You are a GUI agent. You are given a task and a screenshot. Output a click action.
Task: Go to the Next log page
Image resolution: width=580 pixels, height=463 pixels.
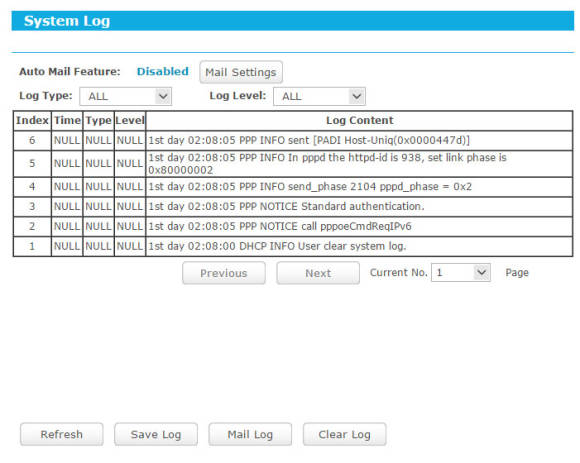click(318, 273)
